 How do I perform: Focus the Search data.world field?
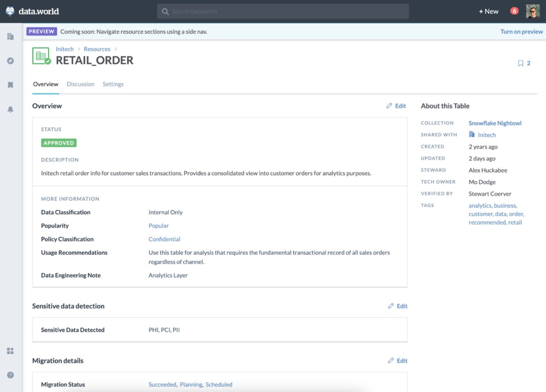pos(283,12)
